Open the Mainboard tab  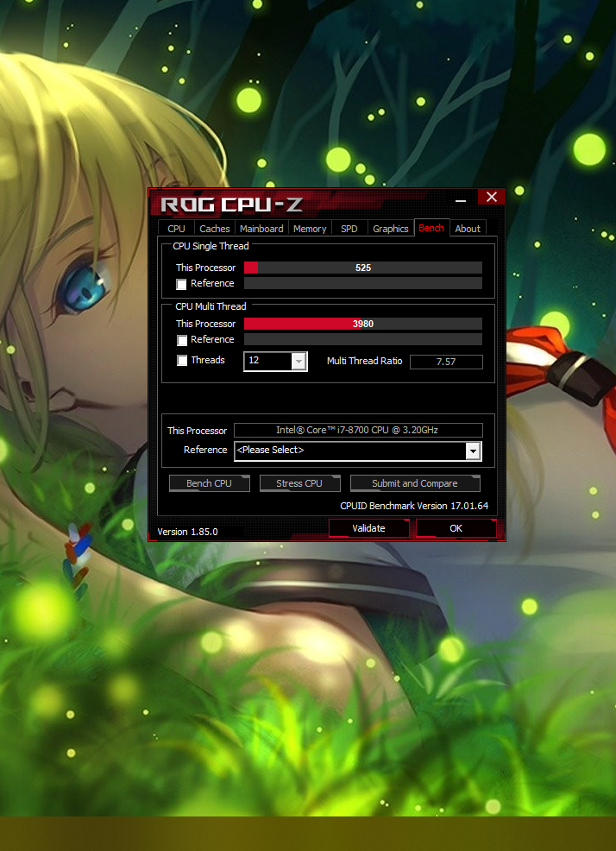(x=261, y=229)
